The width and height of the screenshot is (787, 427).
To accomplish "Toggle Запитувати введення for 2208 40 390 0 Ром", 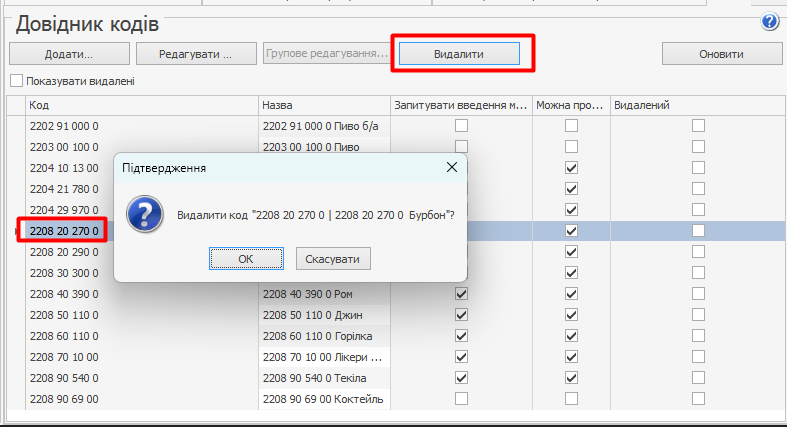I will point(461,294).
